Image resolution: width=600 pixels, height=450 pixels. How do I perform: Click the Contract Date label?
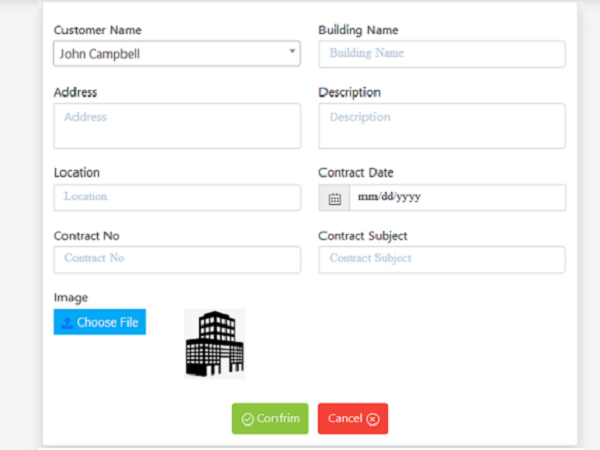point(355,173)
